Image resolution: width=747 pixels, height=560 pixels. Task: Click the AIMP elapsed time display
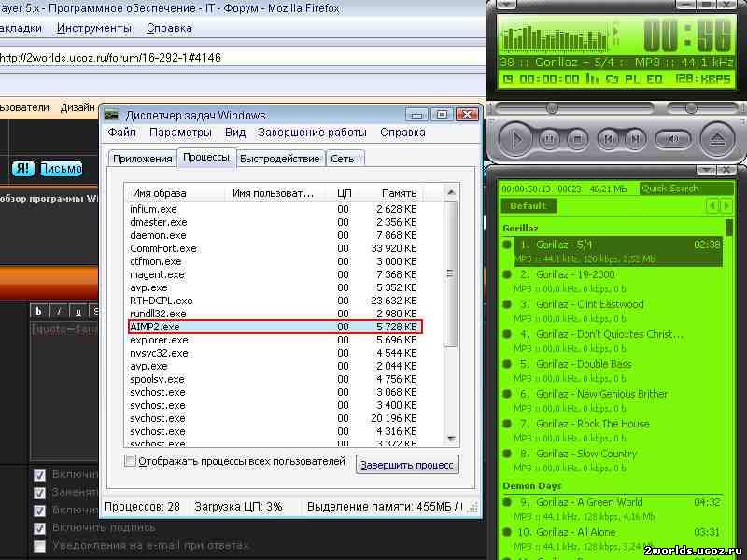click(686, 35)
